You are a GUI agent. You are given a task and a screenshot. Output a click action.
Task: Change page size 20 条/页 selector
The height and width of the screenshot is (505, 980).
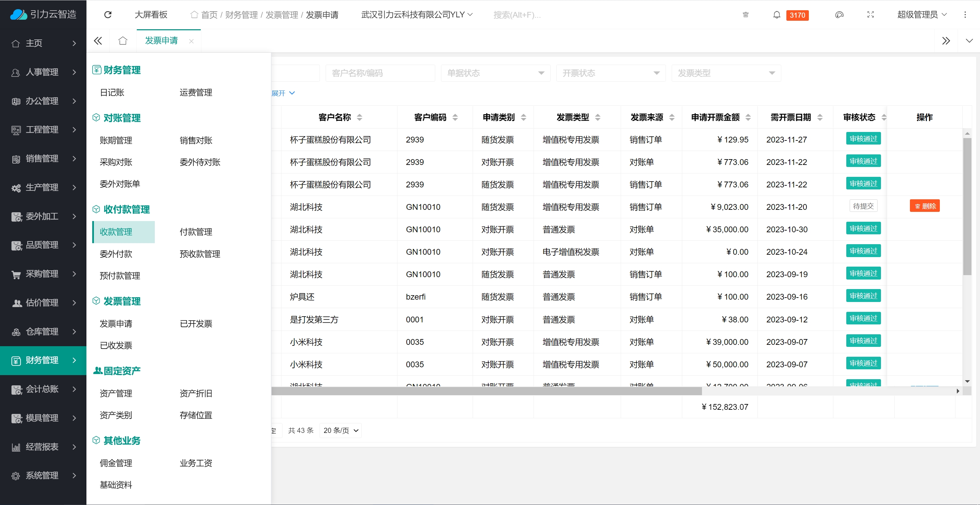(x=341, y=431)
